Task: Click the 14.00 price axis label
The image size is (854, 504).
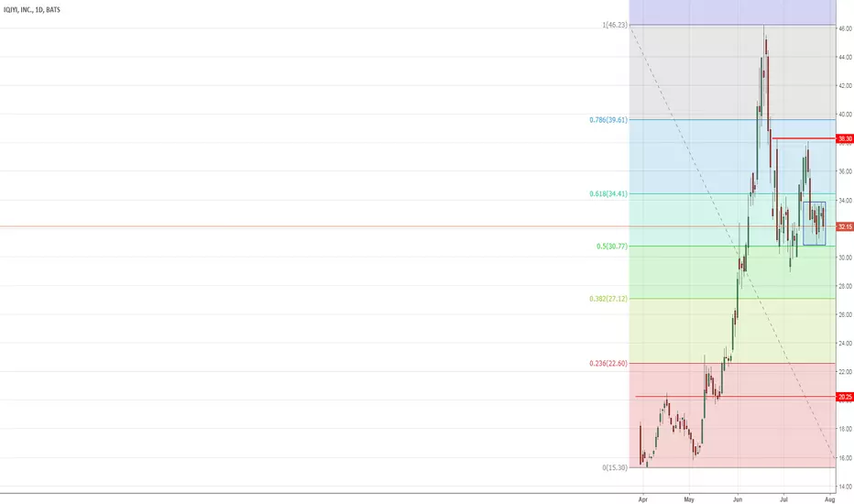Action: pyautogui.click(x=845, y=487)
